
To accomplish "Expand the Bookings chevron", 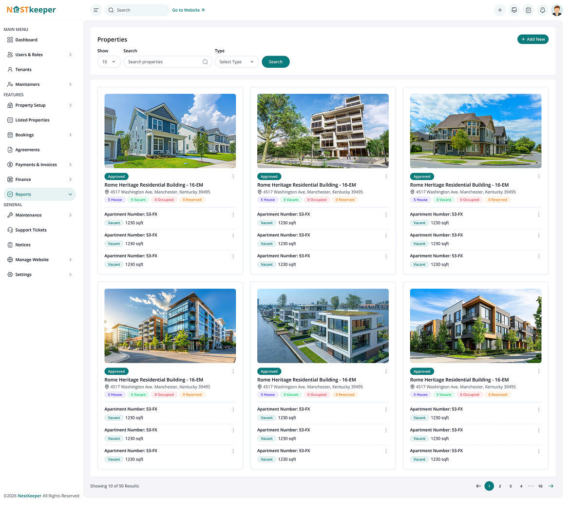I will pyautogui.click(x=70, y=135).
